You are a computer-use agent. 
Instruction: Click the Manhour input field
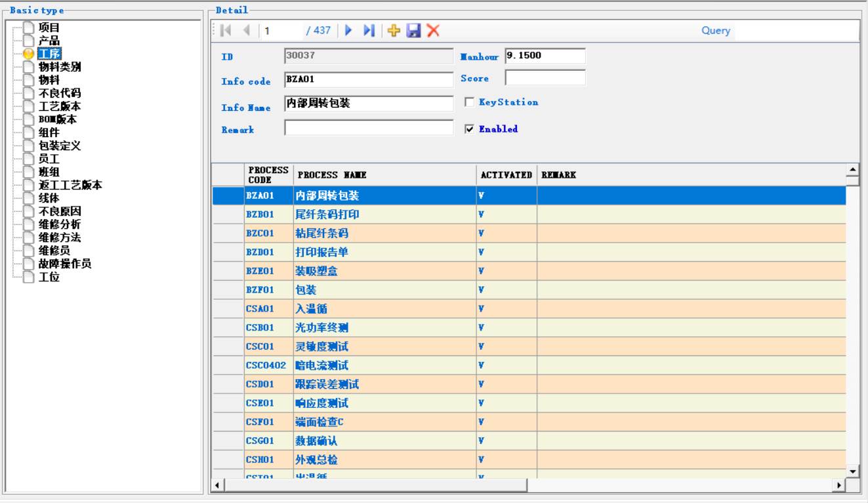545,56
